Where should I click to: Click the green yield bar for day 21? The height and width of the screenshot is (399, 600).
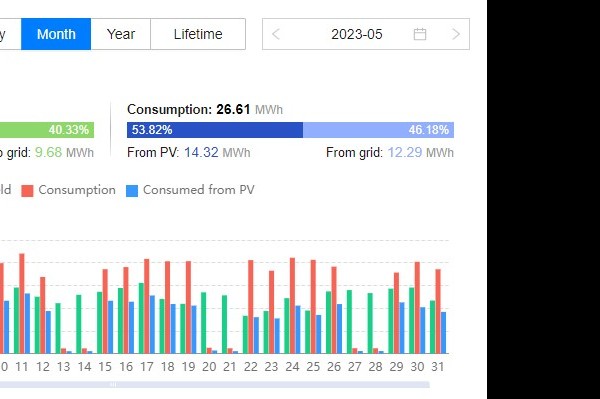(225, 324)
